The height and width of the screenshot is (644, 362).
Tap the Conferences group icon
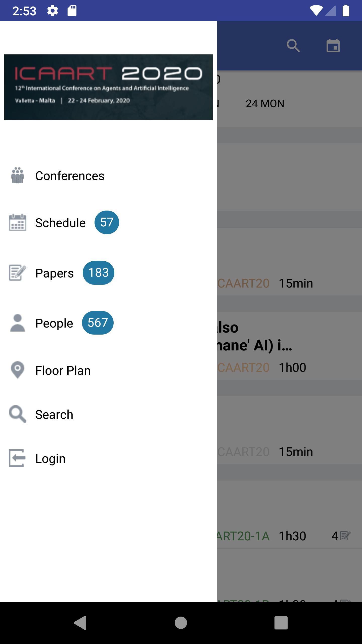click(x=18, y=175)
